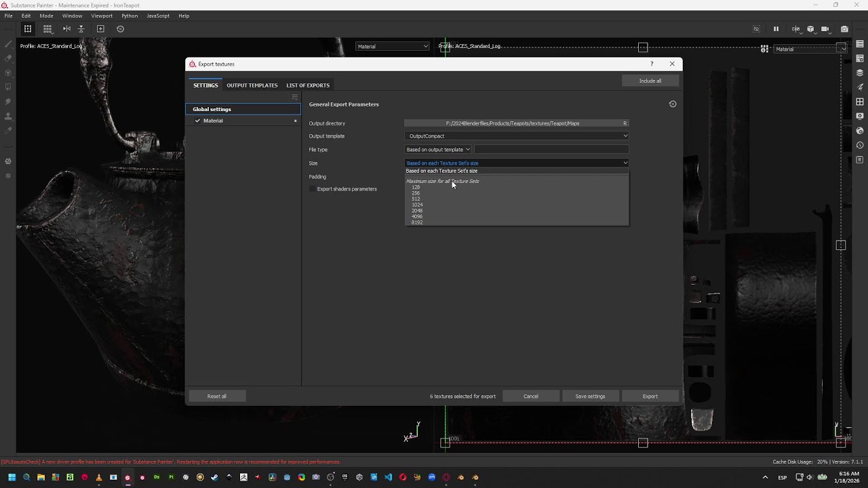Choose size 4096 from the list
The height and width of the screenshot is (488, 868).
pyautogui.click(x=417, y=216)
